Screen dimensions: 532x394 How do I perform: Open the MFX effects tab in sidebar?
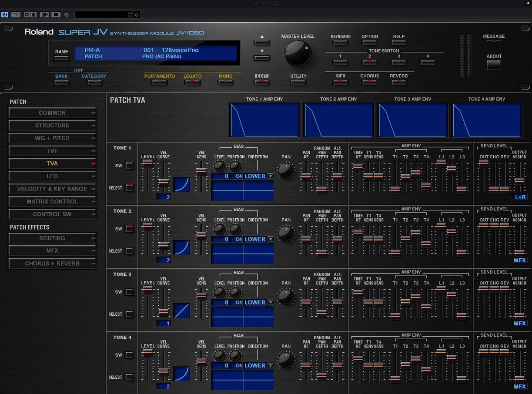click(53, 251)
